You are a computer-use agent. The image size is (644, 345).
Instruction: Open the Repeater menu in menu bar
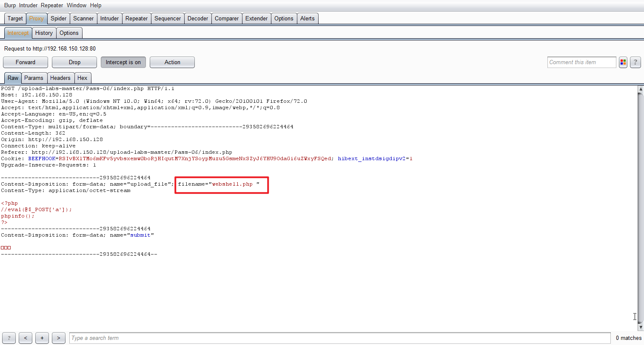pyautogui.click(x=52, y=5)
